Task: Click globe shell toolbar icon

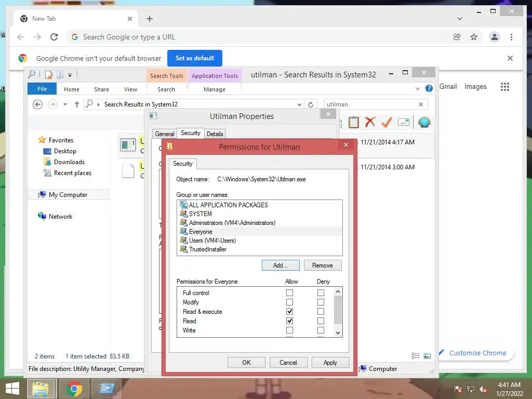Action: [x=424, y=122]
